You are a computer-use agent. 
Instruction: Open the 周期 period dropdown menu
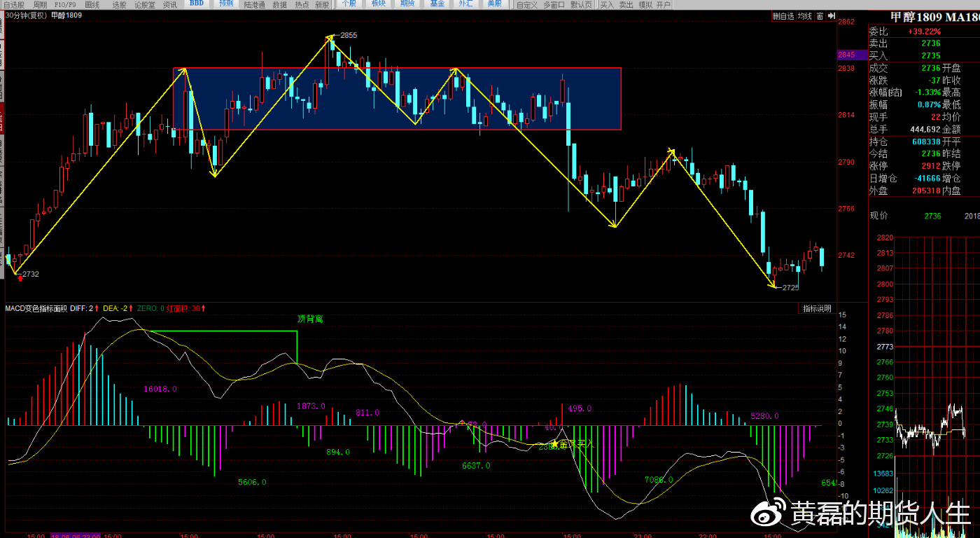tap(40, 4)
